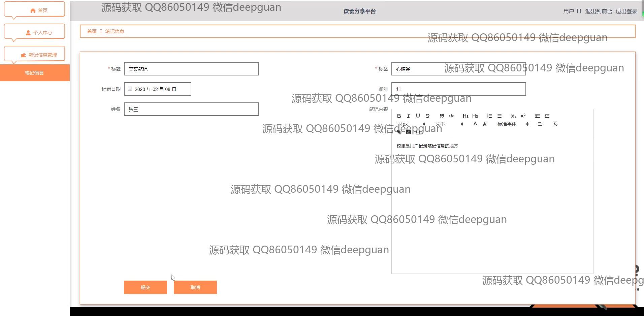The image size is (644, 316).
Task: Insert a bulleted list
Action: pos(499,116)
